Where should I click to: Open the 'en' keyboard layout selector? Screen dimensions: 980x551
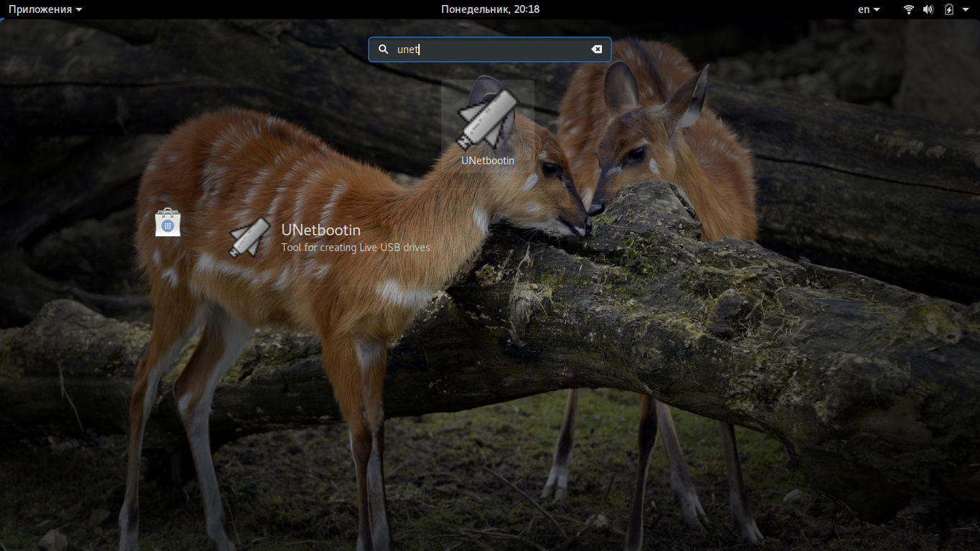(x=869, y=9)
